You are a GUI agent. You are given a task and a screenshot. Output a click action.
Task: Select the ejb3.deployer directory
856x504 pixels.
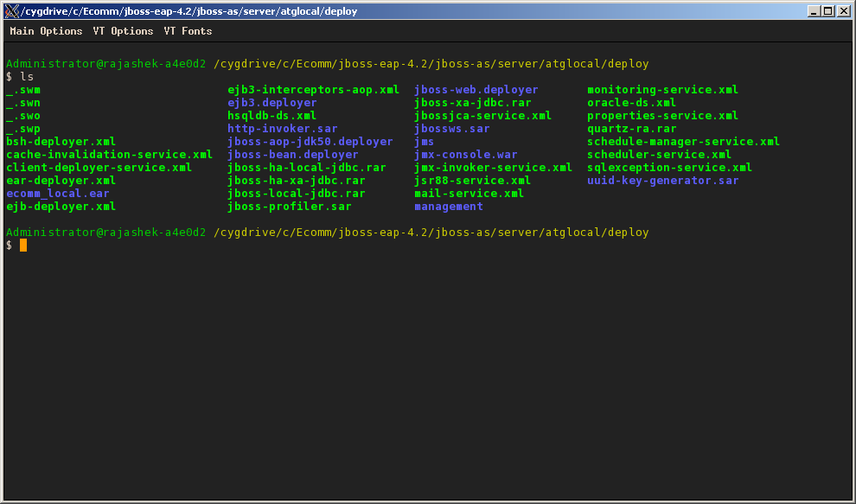coord(272,103)
